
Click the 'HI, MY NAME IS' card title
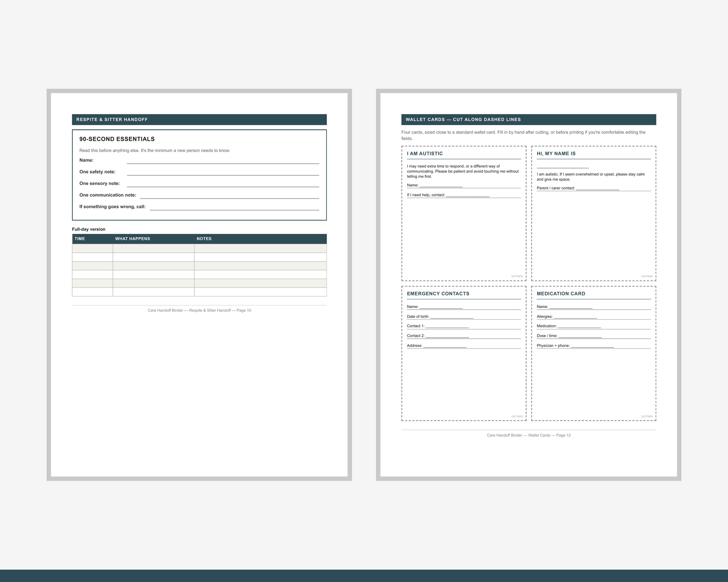pyautogui.click(x=556, y=154)
